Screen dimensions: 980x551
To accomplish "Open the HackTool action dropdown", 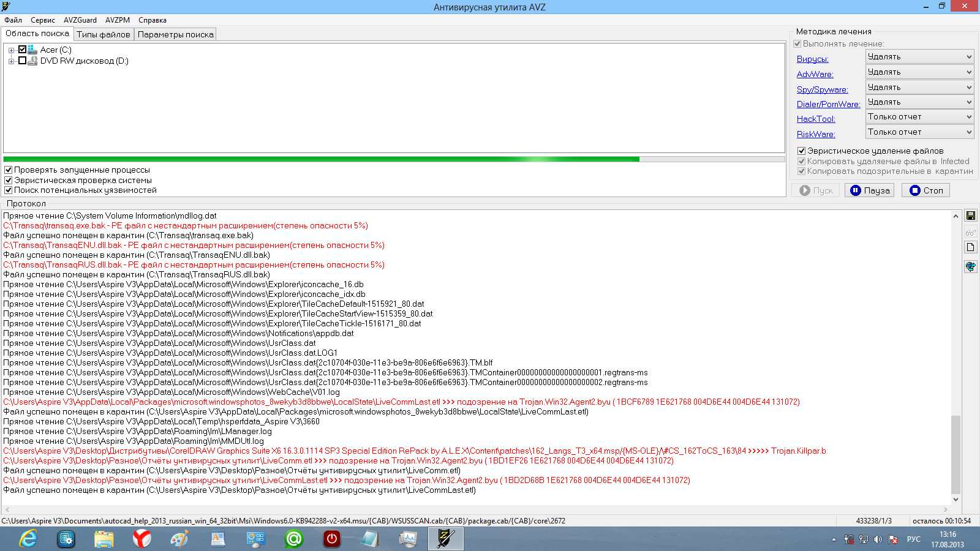I will tap(920, 117).
